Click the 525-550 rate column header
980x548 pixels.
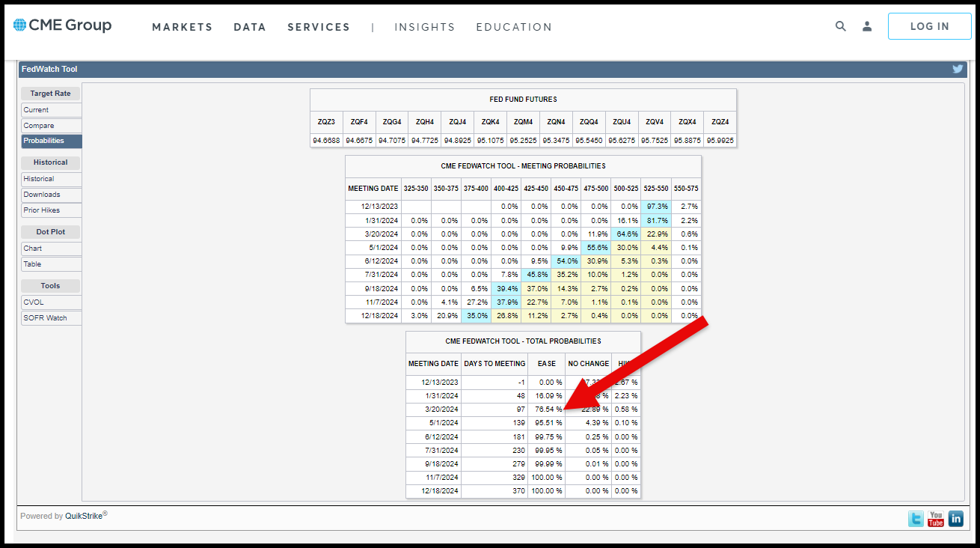656,189
